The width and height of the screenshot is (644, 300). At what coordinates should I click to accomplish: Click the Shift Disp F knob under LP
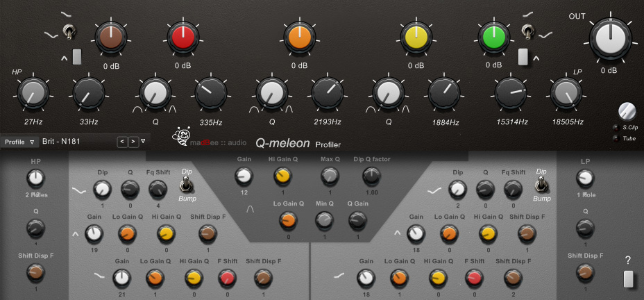tap(585, 272)
